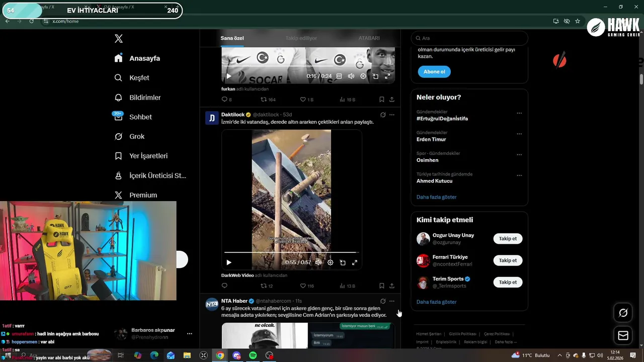Follow Ozgur Unay Unay
The width and height of the screenshot is (644, 362).
point(508,239)
